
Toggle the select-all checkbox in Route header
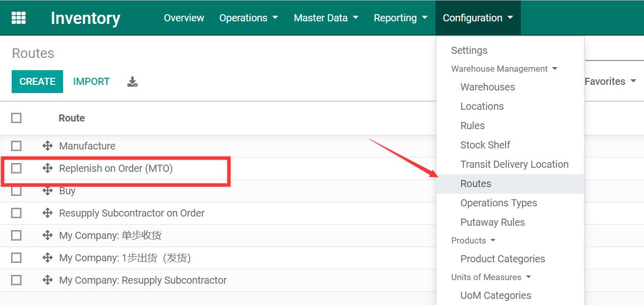[x=16, y=118]
